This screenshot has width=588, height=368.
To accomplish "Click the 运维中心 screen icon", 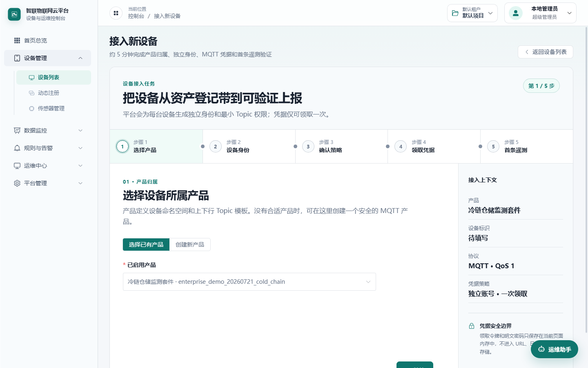I will [x=17, y=166].
